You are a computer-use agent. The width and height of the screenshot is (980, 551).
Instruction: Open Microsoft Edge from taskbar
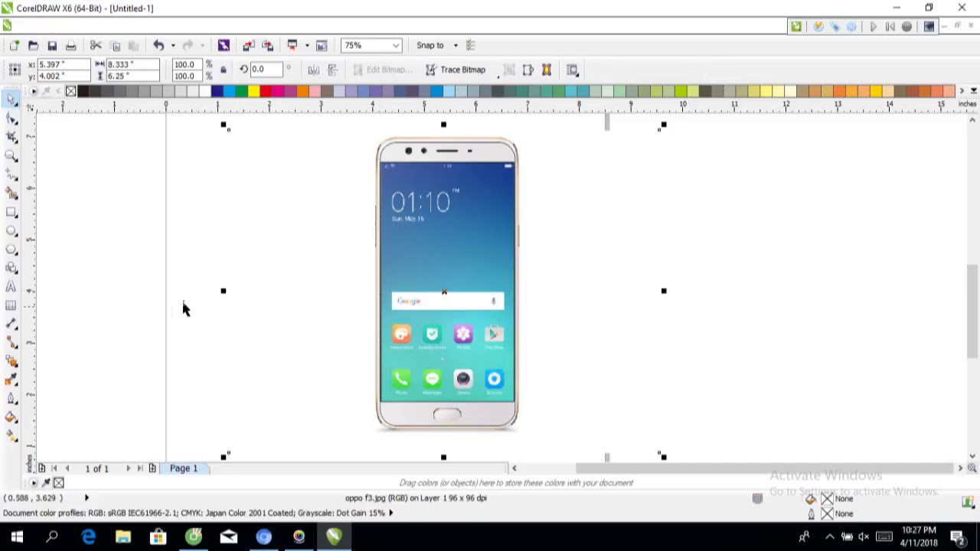(89, 537)
